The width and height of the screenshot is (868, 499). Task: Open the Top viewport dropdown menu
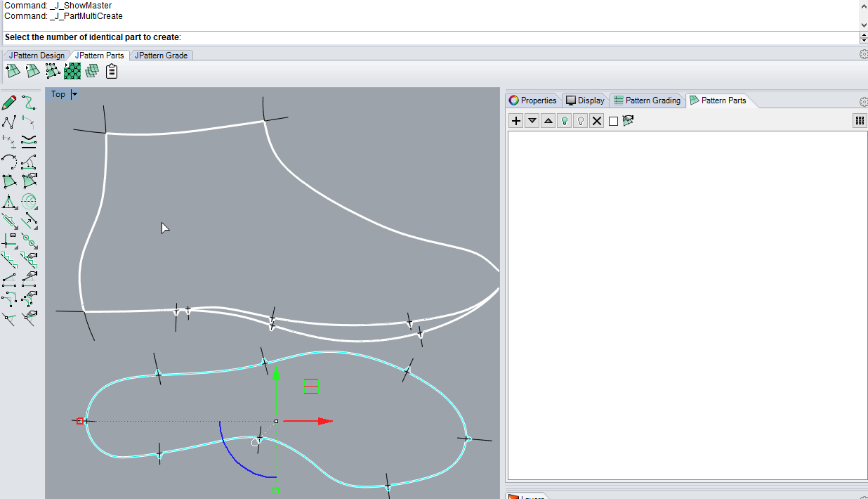(75, 94)
